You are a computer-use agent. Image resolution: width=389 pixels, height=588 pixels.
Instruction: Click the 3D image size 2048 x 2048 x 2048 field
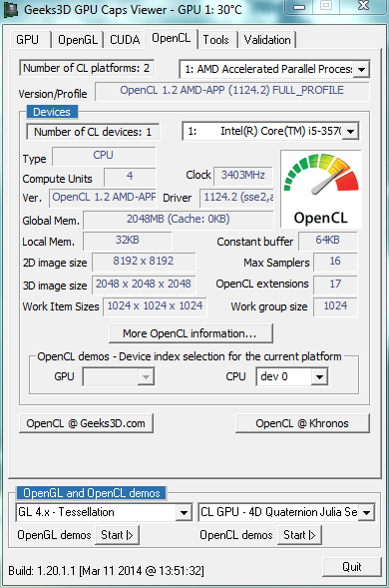click(144, 285)
